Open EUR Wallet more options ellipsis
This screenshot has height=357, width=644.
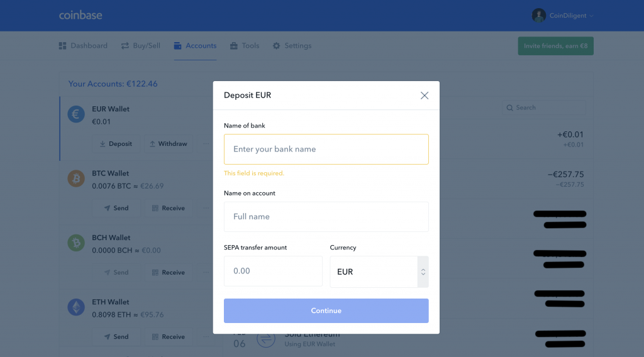(205, 144)
